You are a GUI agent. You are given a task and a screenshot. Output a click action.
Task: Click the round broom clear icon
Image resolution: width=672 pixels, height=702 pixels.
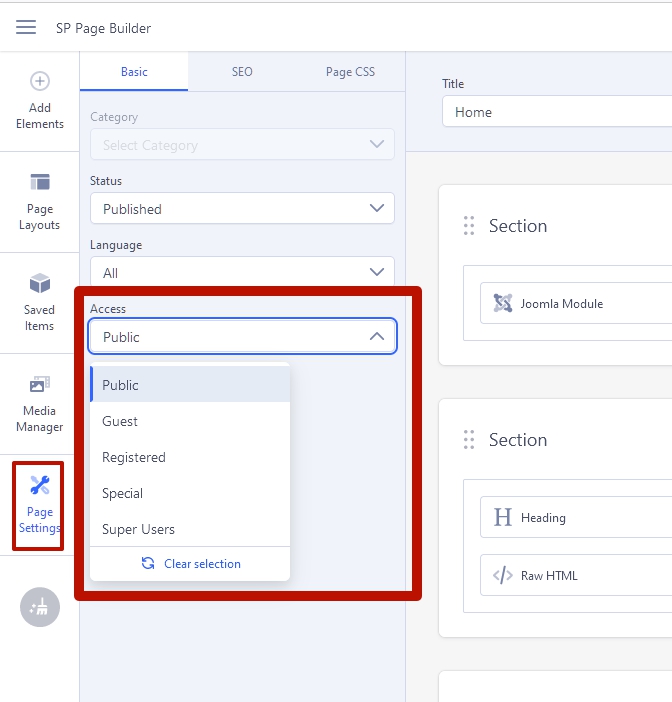coord(40,607)
